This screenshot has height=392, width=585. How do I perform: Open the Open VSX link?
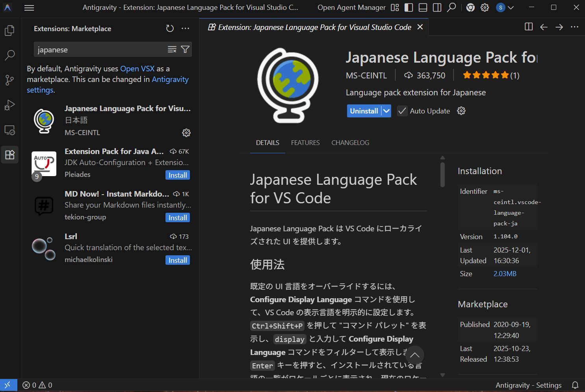pos(137,69)
